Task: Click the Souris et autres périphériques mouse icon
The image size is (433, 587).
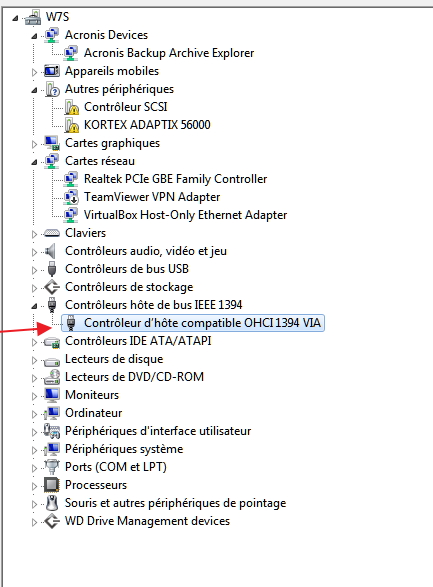Action: (x=52, y=503)
